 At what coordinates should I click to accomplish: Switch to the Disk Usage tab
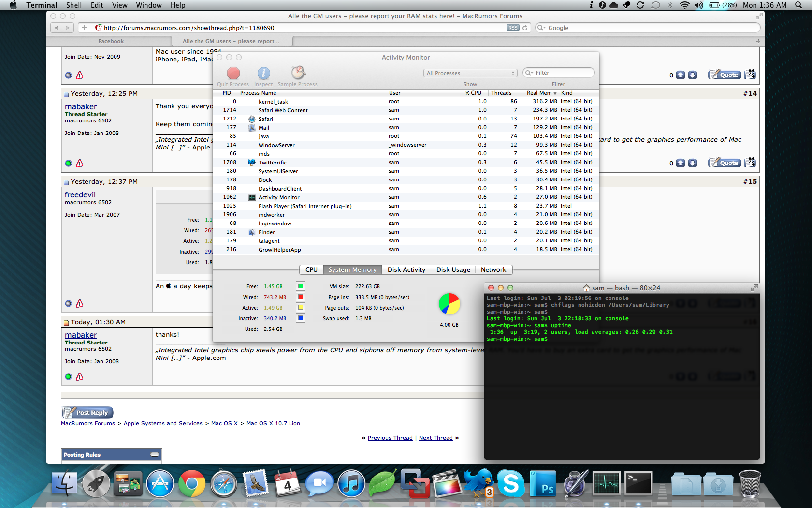pyautogui.click(x=453, y=270)
